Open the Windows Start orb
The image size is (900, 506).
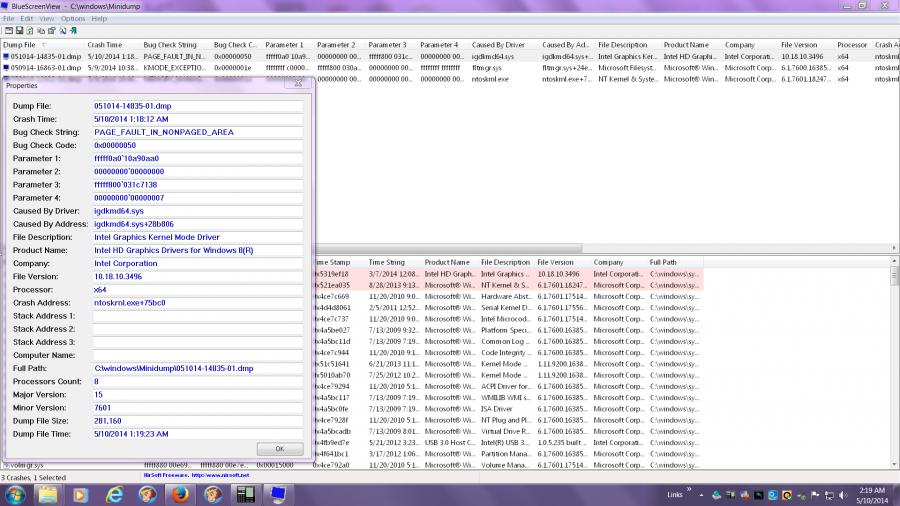15,495
